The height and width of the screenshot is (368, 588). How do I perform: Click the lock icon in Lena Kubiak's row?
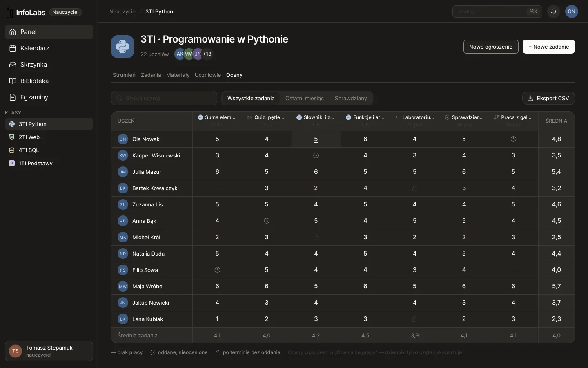415,319
